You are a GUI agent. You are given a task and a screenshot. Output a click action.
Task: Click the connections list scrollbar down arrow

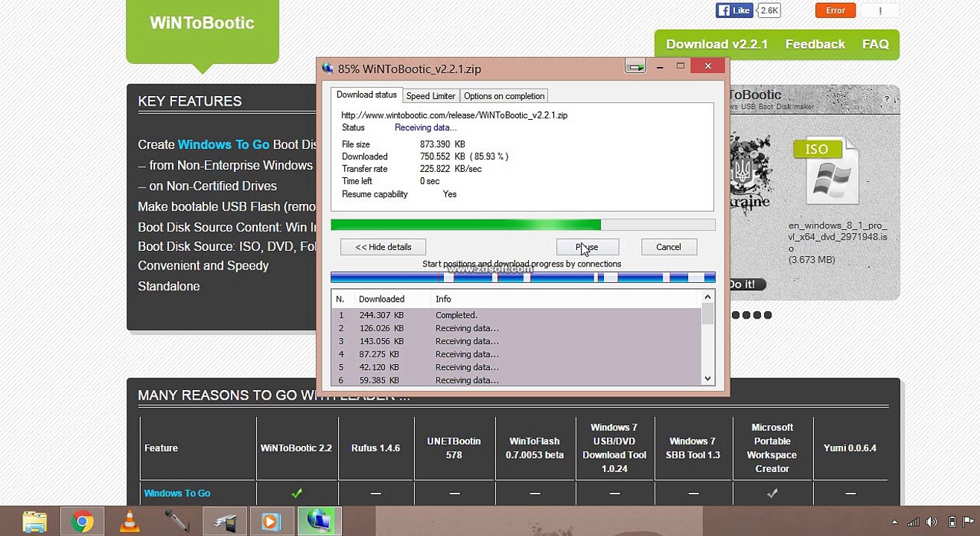click(x=707, y=379)
